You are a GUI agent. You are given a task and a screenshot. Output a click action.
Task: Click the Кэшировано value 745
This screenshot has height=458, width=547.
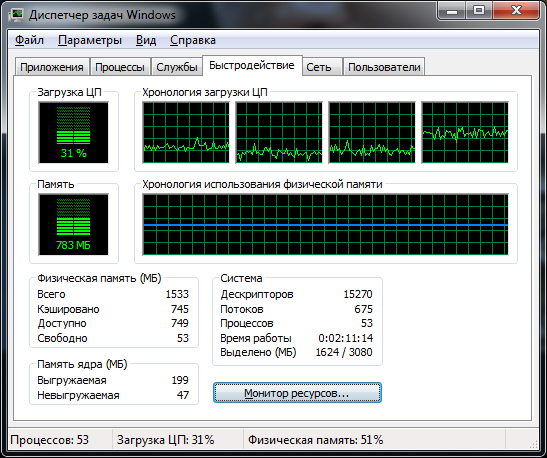pos(180,309)
